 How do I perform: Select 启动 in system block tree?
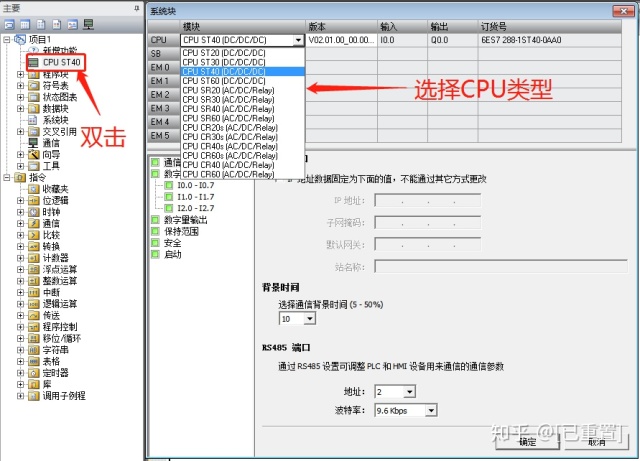coord(173,254)
